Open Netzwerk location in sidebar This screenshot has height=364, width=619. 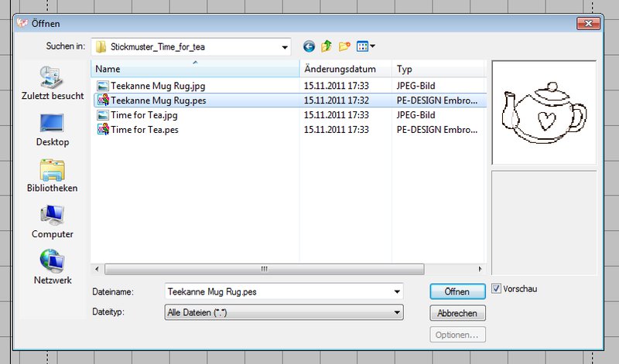pyautogui.click(x=53, y=267)
